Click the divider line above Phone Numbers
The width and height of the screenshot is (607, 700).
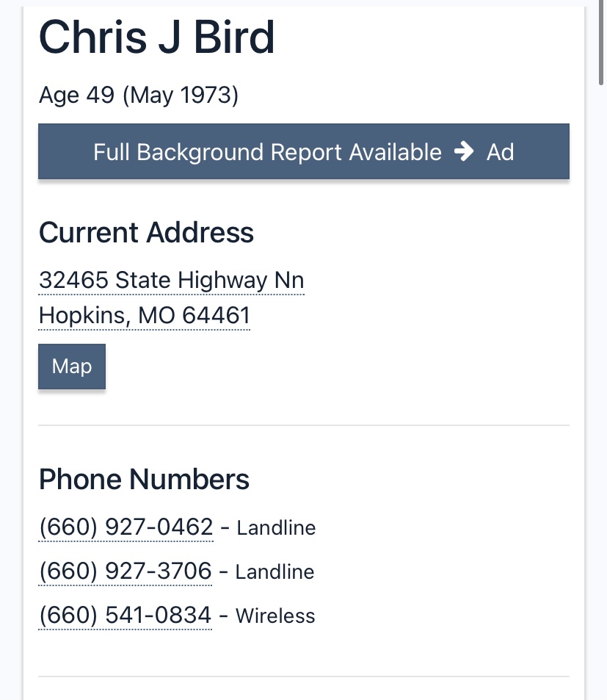pyautogui.click(x=304, y=425)
